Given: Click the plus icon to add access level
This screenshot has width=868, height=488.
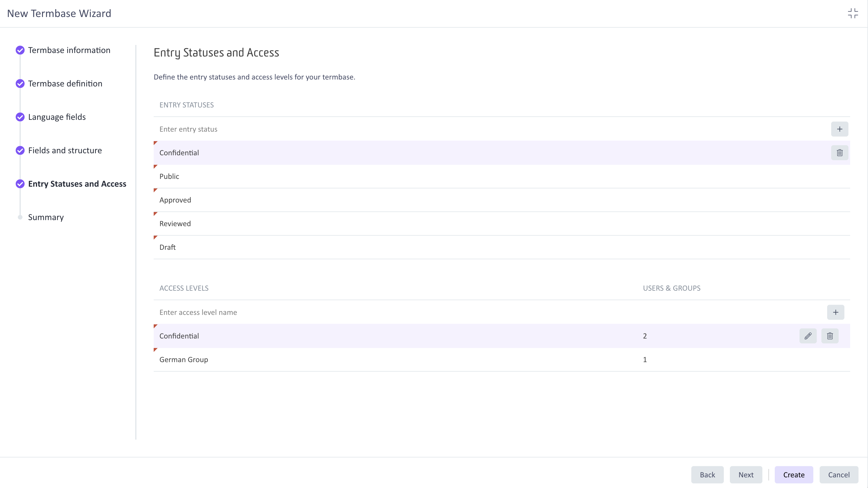Looking at the screenshot, I should (x=835, y=312).
